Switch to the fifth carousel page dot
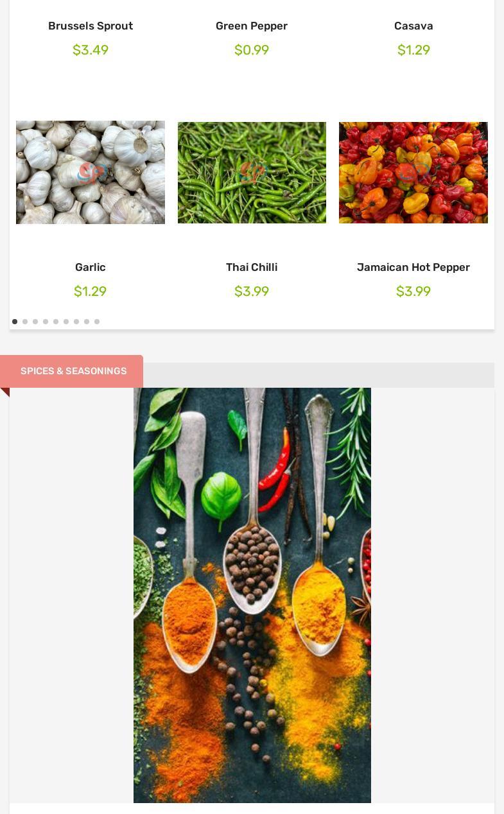 click(x=56, y=322)
